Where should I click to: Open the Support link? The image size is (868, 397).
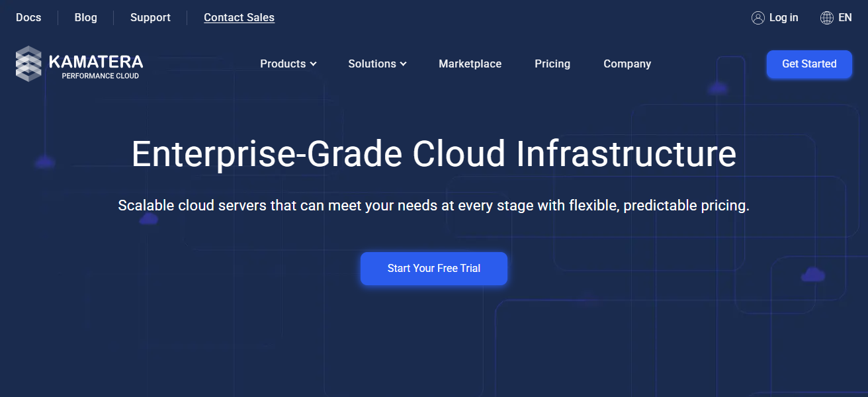pyautogui.click(x=150, y=18)
